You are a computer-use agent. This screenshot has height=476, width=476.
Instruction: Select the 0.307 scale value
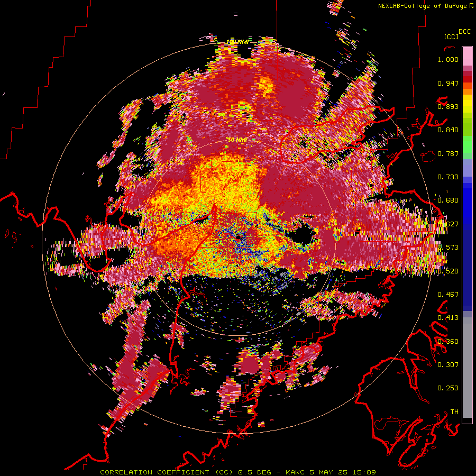pyautogui.click(x=448, y=364)
